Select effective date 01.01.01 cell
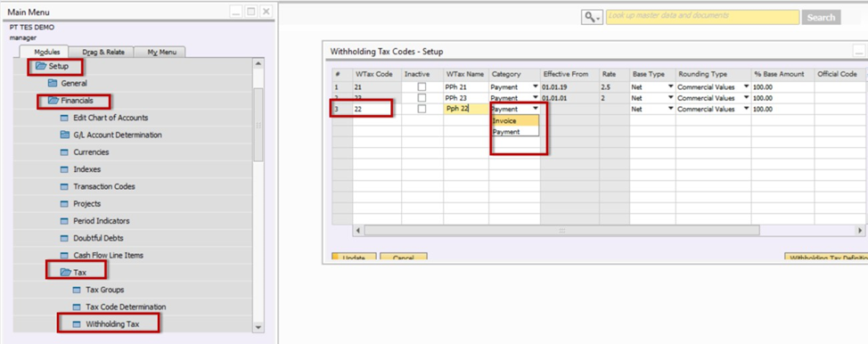This screenshot has width=868, height=344. pyautogui.click(x=569, y=98)
